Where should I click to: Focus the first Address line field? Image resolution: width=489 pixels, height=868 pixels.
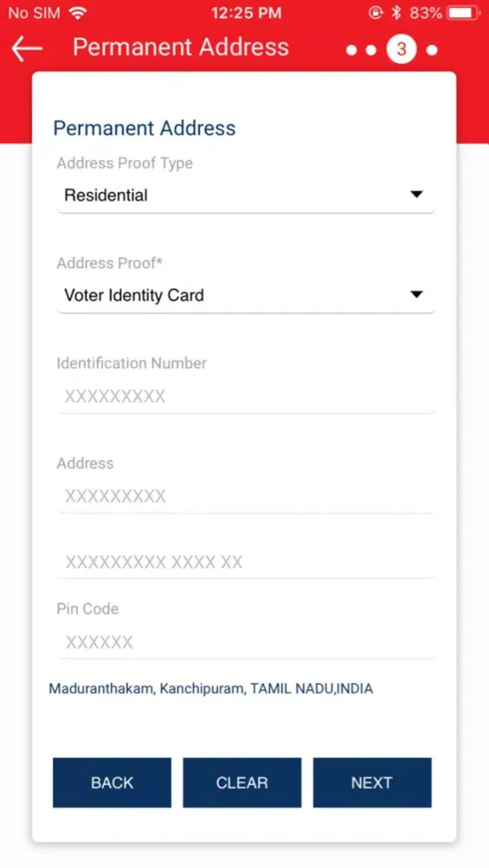[246, 496]
